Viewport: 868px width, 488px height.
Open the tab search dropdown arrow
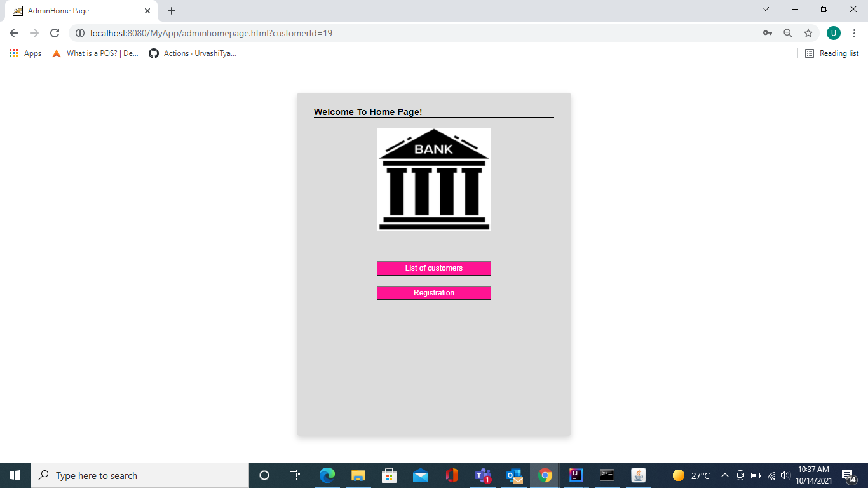765,9
